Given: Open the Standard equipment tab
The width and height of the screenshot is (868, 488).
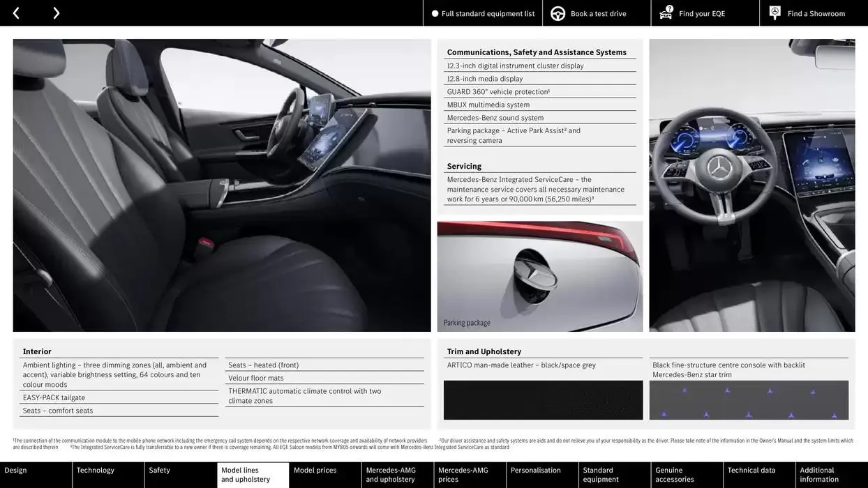Looking at the screenshot, I should coord(615,475).
